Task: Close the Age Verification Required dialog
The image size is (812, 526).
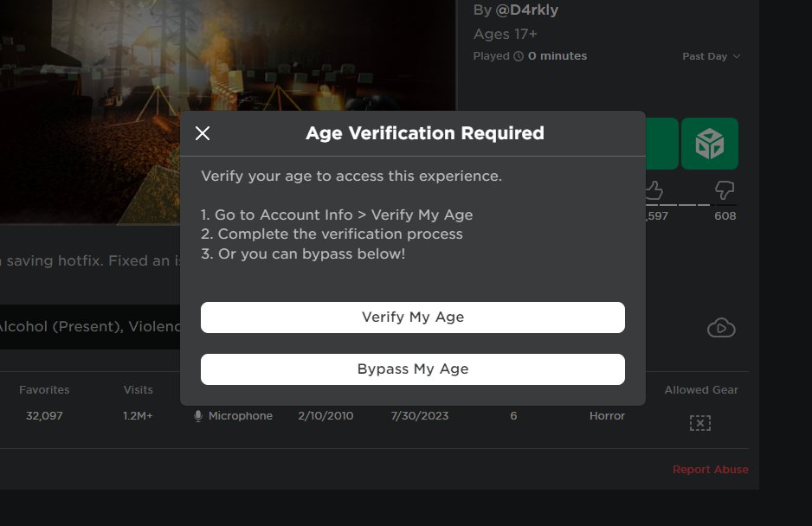Action: pos(203,133)
